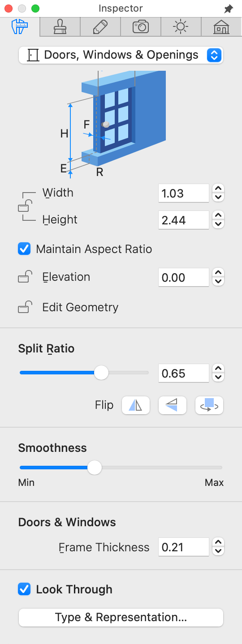The image size is (242, 644).
Task: Flip object vertically
Action: [173, 405]
